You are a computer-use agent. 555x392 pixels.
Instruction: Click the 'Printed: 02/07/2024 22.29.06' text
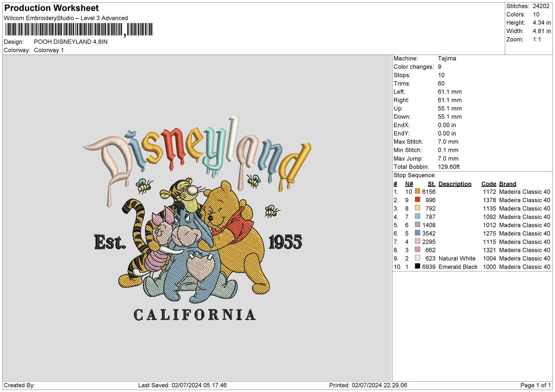[x=368, y=385]
